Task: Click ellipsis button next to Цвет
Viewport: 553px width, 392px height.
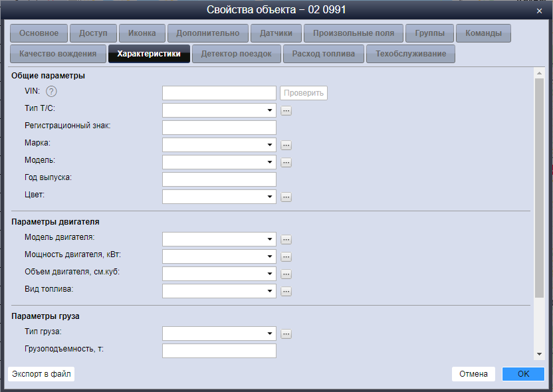Action: click(286, 197)
